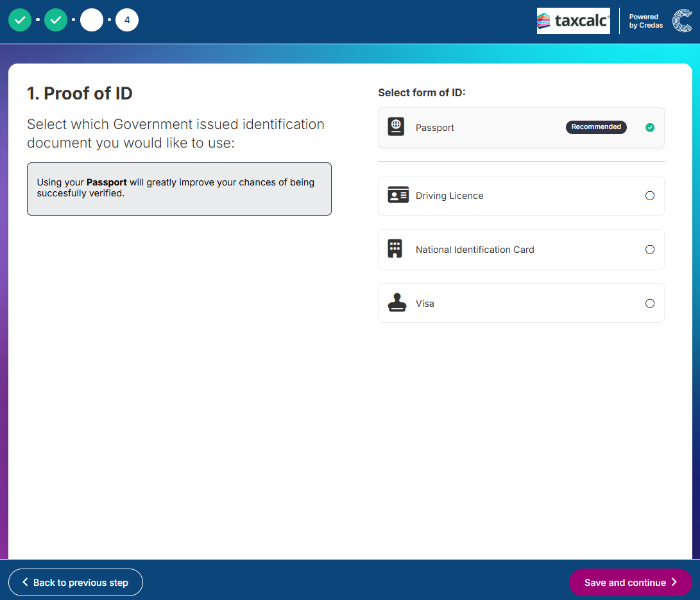Click the National Identification Card building icon
The image size is (700, 600).
[395, 249]
